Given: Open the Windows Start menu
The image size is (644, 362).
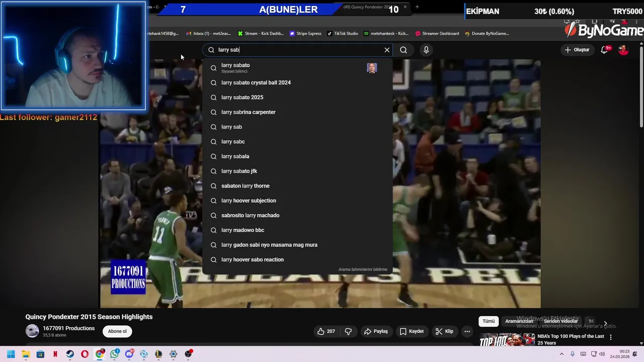Looking at the screenshot, I should coord(11,354).
